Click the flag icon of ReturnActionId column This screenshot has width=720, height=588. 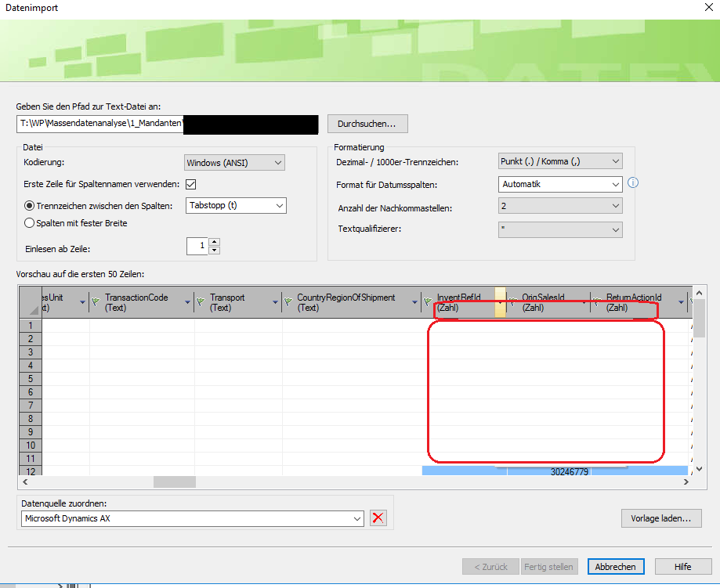pyautogui.click(x=597, y=301)
